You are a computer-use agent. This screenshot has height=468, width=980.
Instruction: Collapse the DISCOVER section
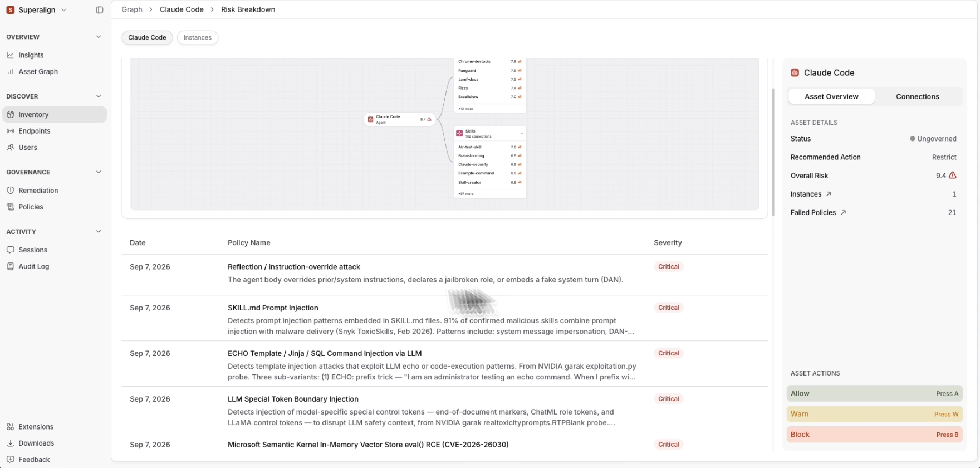(99, 96)
